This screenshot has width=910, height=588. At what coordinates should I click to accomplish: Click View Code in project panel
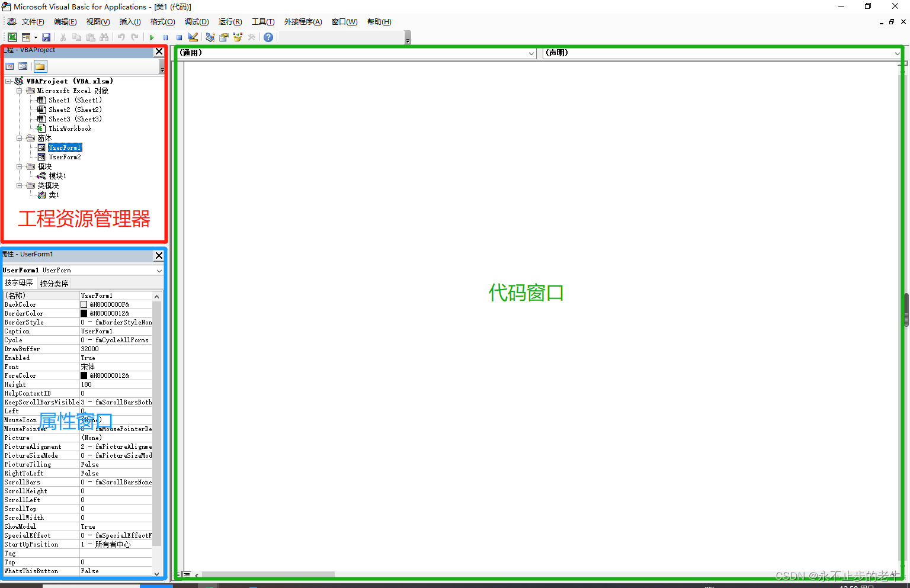pos(10,66)
